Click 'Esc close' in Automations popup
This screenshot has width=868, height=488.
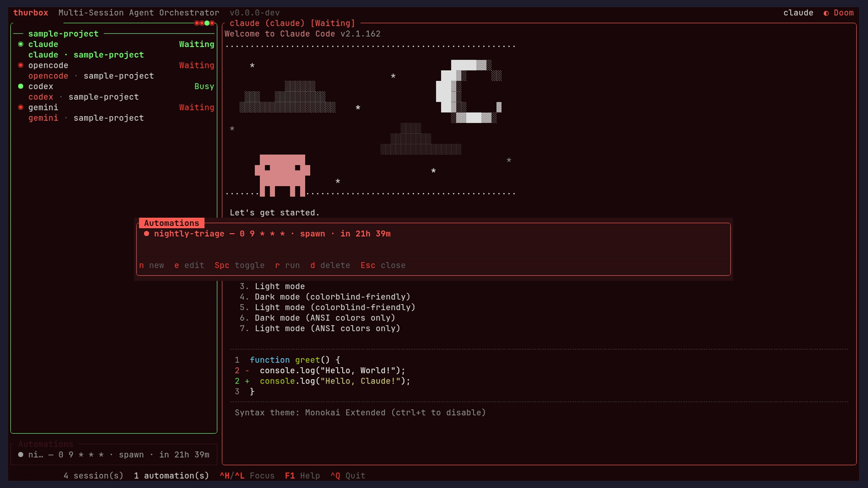coord(382,266)
